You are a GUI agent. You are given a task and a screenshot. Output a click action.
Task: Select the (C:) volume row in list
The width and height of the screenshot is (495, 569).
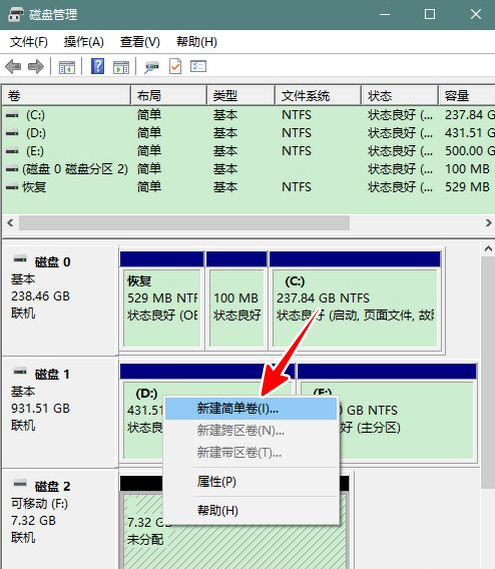[x=248, y=115]
